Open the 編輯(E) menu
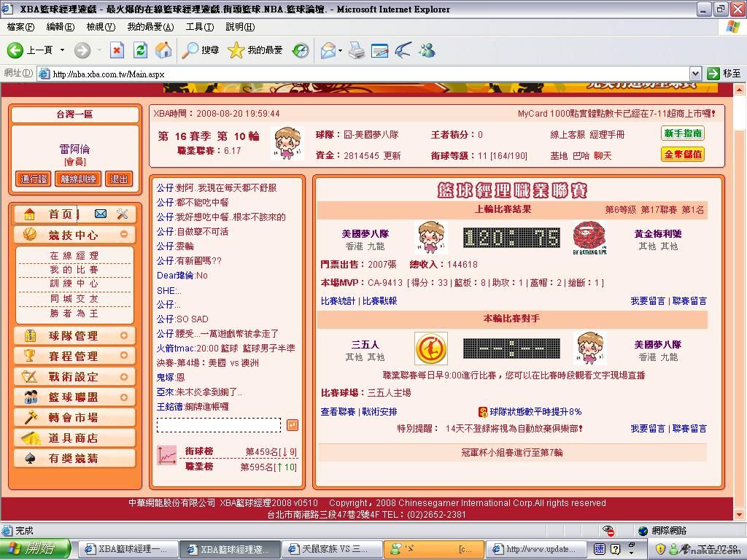The height and width of the screenshot is (560, 747). (60, 27)
